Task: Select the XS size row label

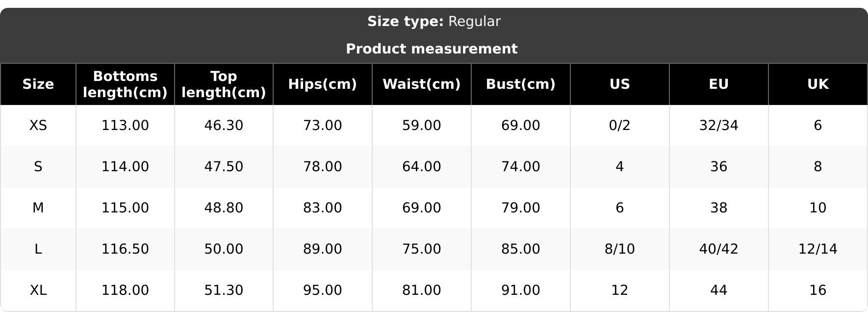Action: tap(38, 126)
